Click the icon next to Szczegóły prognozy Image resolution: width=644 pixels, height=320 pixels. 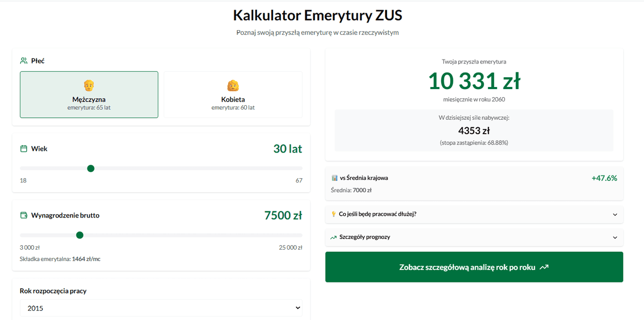click(333, 237)
